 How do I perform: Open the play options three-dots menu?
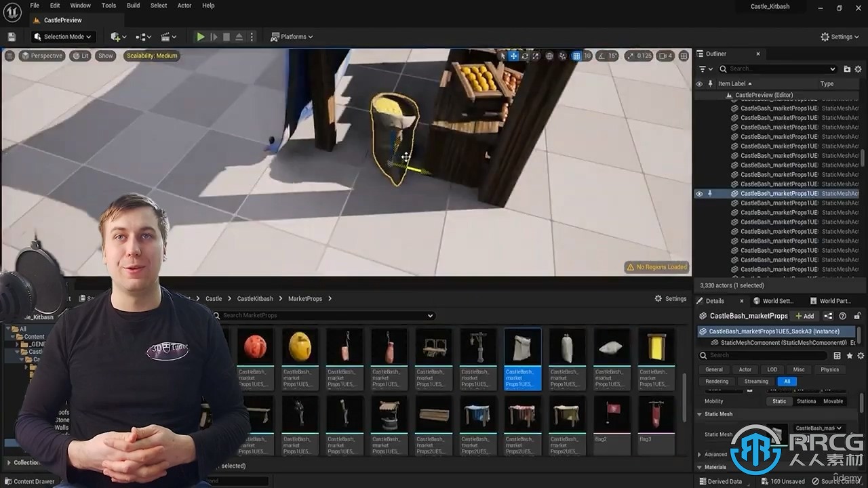click(x=252, y=37)
